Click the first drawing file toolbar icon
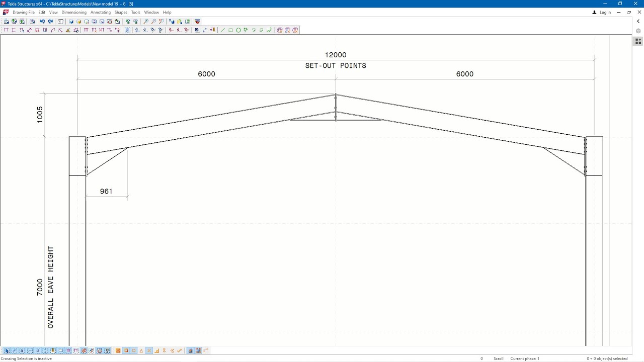644x362 pixels. click(7, 22)
